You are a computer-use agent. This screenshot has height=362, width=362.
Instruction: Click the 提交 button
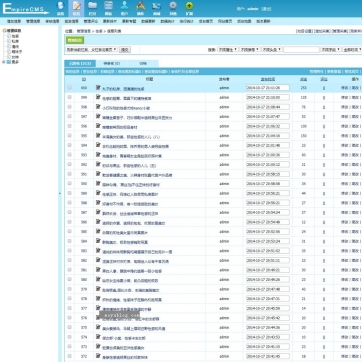click(125, 49)
